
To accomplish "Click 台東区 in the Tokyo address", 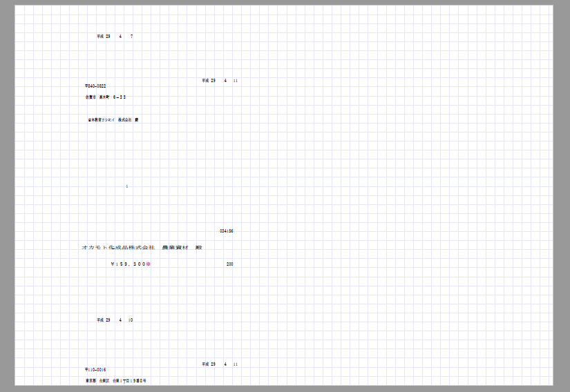I will [x=106, y=380].
